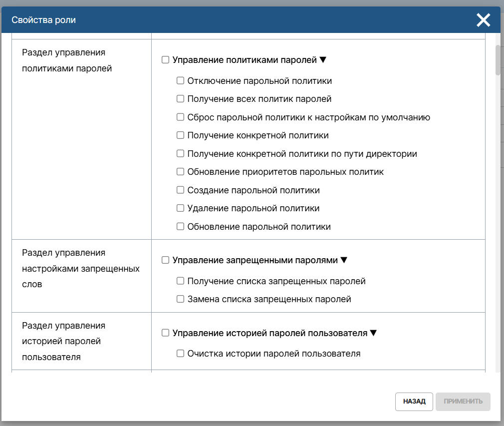
Task: Click the НАЗАД button
Action: tap(414, 402)
